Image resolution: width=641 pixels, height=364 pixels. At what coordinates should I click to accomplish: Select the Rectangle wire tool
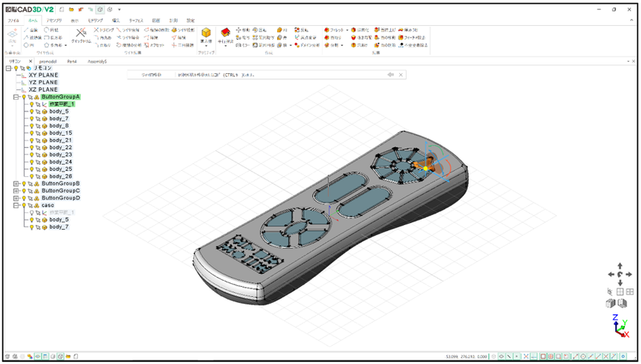53,37
